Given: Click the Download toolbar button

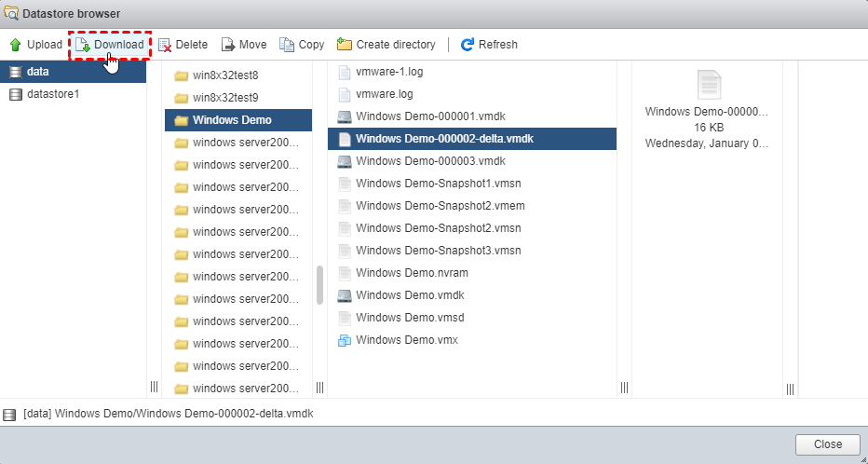Looking at the screenshot, I should [110, 45].
